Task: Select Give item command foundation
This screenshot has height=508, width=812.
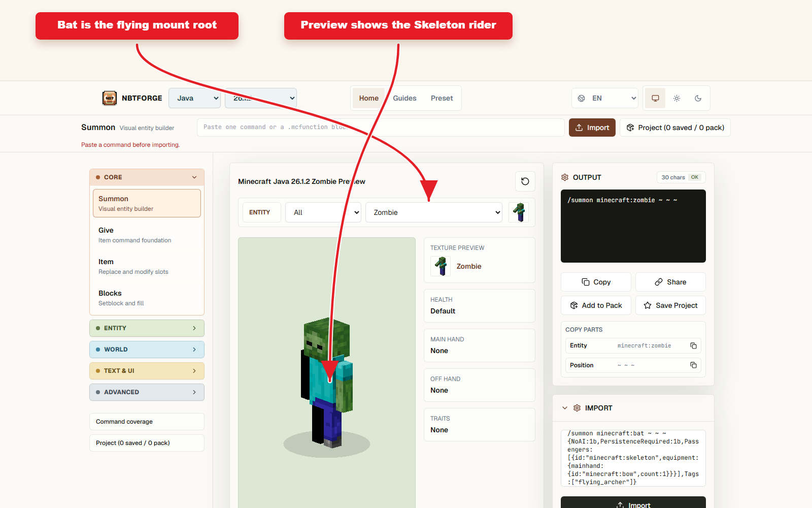Action: [147, 235]
